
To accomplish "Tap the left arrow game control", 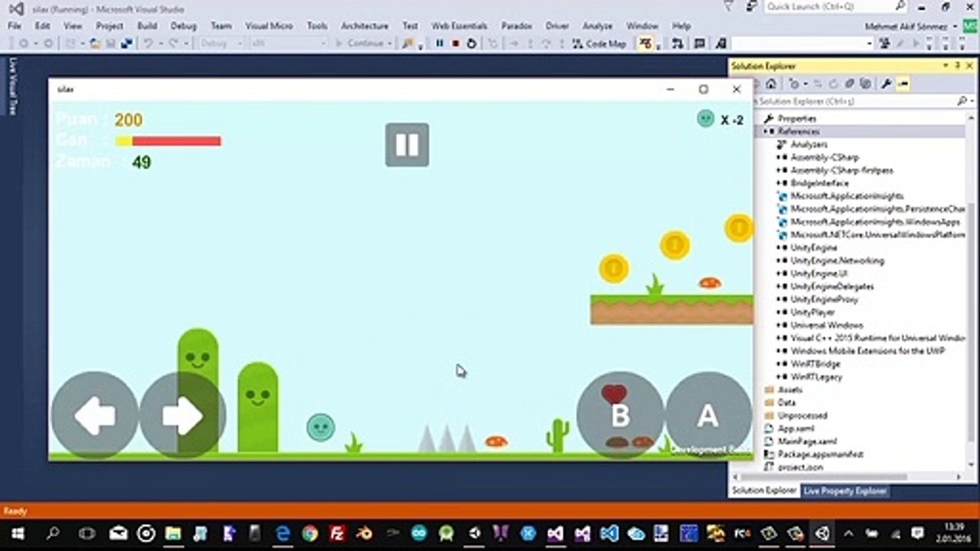I will (x=95, y=416).
